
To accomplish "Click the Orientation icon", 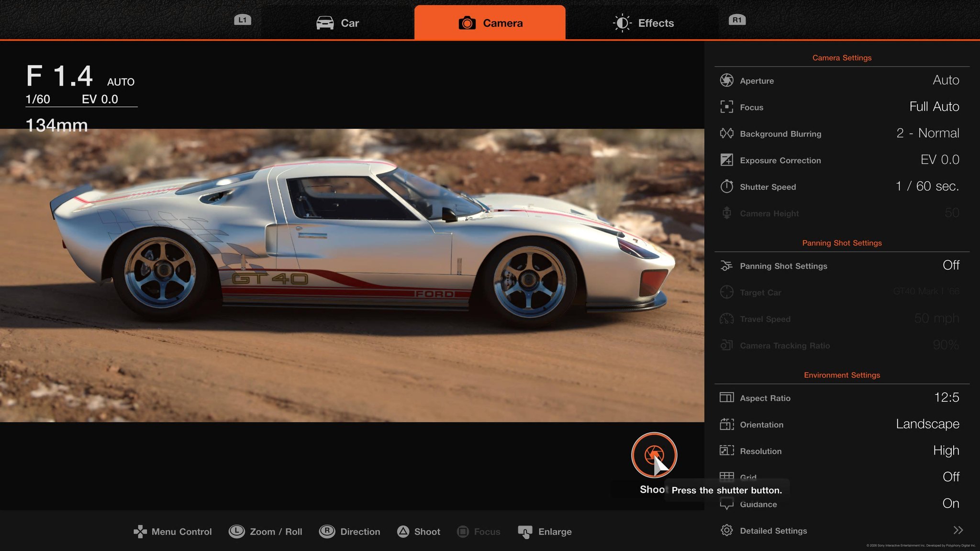I will [726, 424].
